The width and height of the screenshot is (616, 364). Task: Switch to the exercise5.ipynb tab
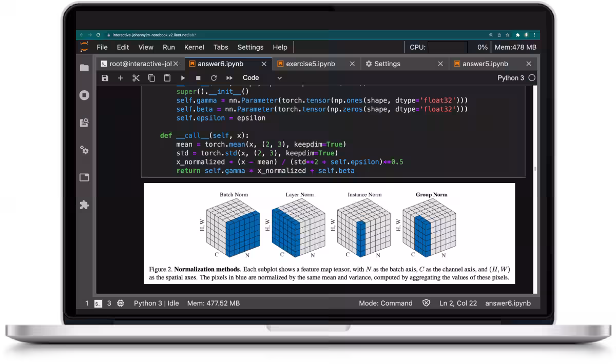310,64
